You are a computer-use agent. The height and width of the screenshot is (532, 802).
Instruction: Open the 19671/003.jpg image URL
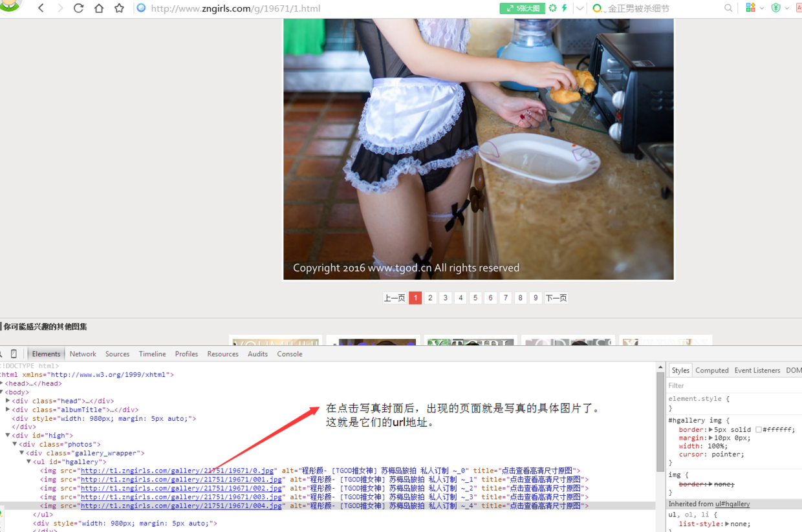coord(180,497)
